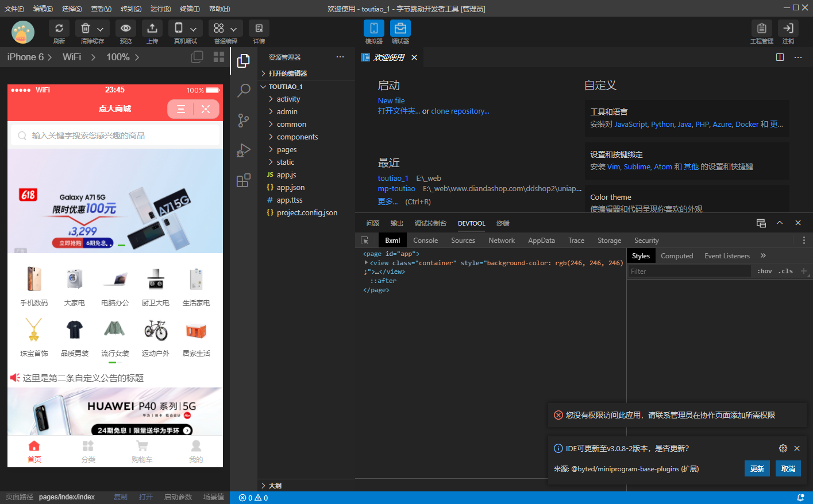Open the search icon in activity bar
Viewport: 813px width, 504px height.
click(244, 90)
